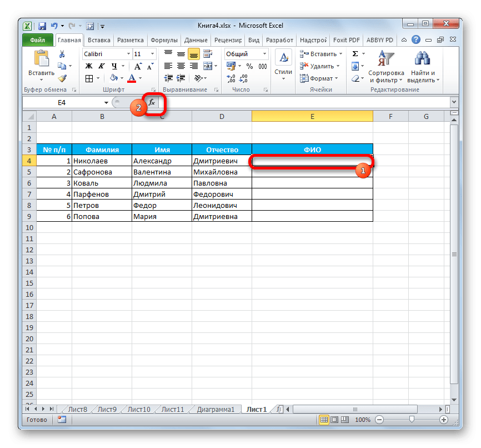The width and height of the screenshot is (481, 448).
Task: Switch to Page Layout view button
Action: coord(334,420)
